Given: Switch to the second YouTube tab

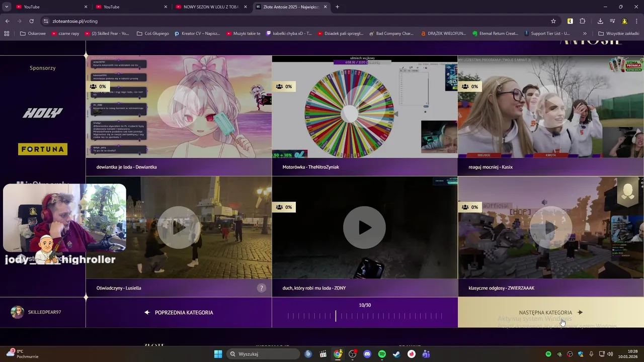Looking at the screenshot, I should 131,7.
